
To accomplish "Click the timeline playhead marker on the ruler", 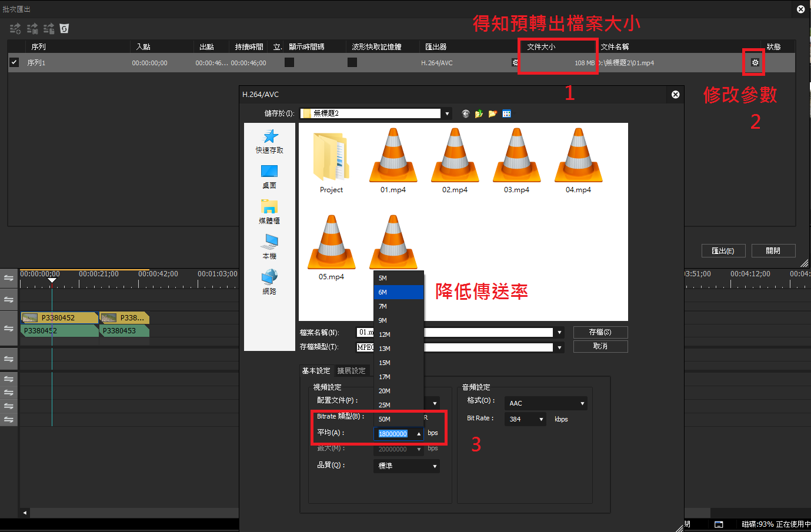I will (52, 280).
